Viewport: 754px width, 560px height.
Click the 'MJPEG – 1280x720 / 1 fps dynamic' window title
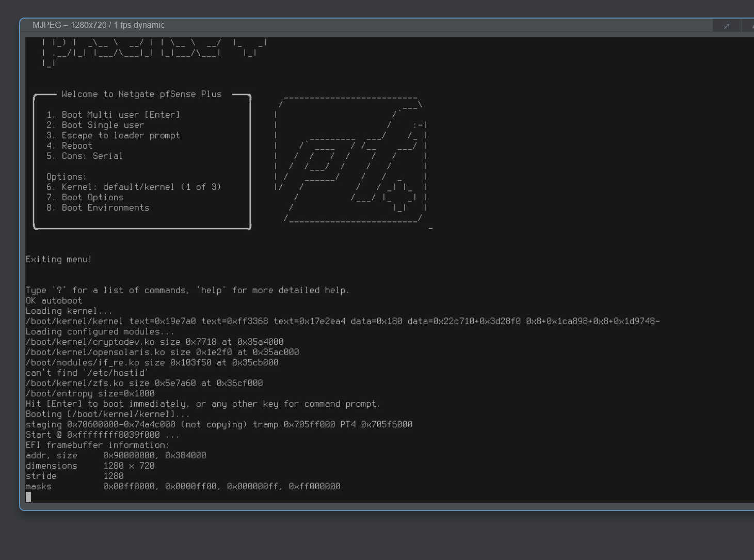[99, 25]
